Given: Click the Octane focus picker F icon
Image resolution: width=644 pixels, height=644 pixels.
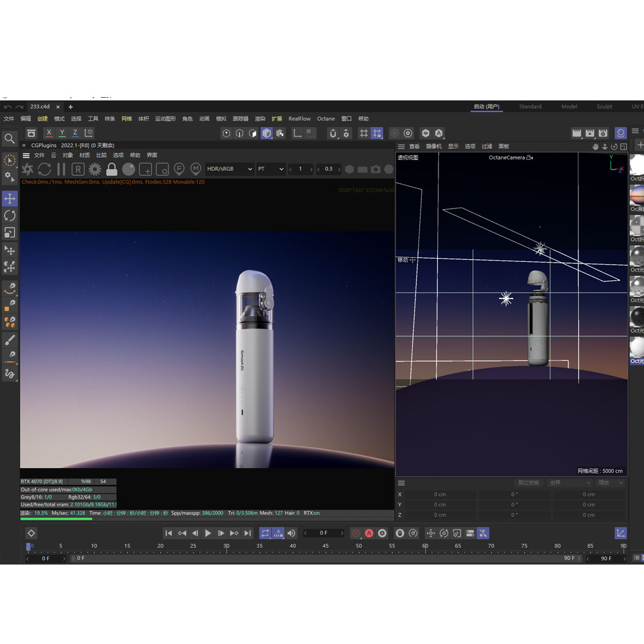Looking at the screenshot, I should (x=179, y=170).
